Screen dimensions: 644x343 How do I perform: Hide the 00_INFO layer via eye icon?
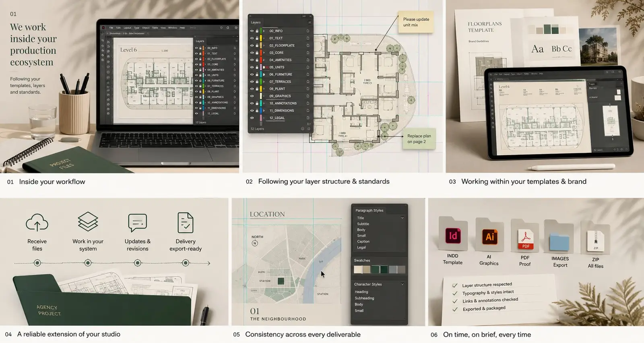pos(252,31)
